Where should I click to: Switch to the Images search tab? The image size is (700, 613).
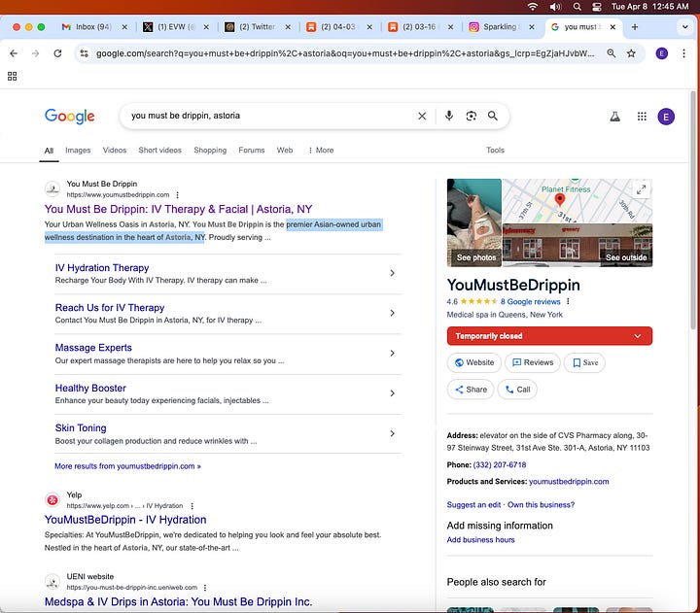(x=78, y=151)
